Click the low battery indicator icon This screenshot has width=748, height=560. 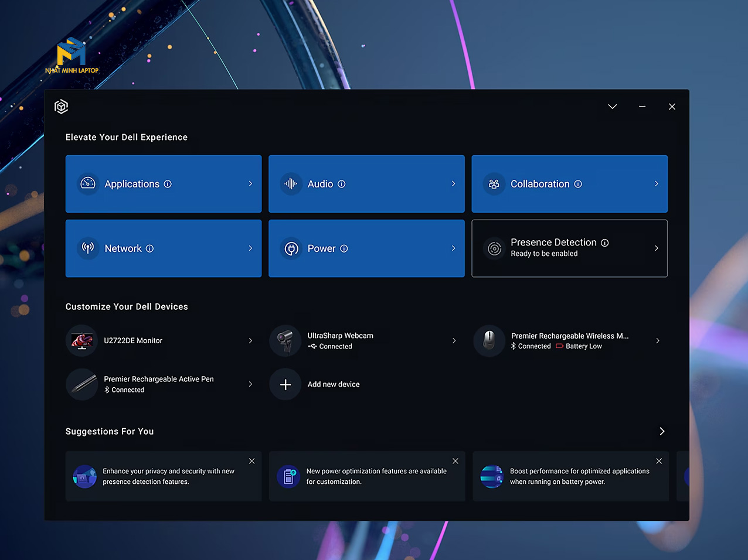pos(560,346)
